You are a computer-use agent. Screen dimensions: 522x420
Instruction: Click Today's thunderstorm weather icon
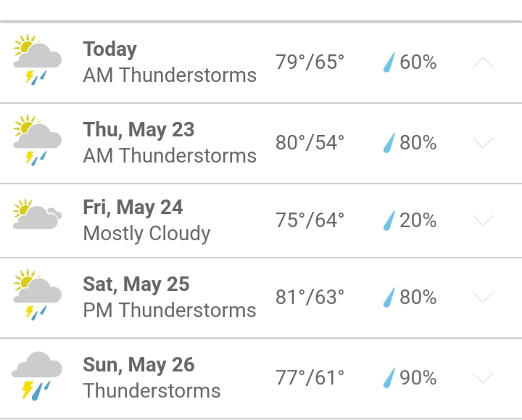point(37,59)
